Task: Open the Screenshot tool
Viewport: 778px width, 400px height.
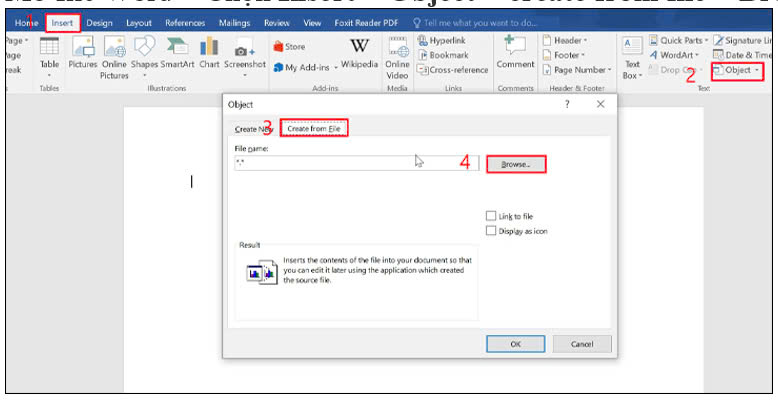Action: coord(245,57)
